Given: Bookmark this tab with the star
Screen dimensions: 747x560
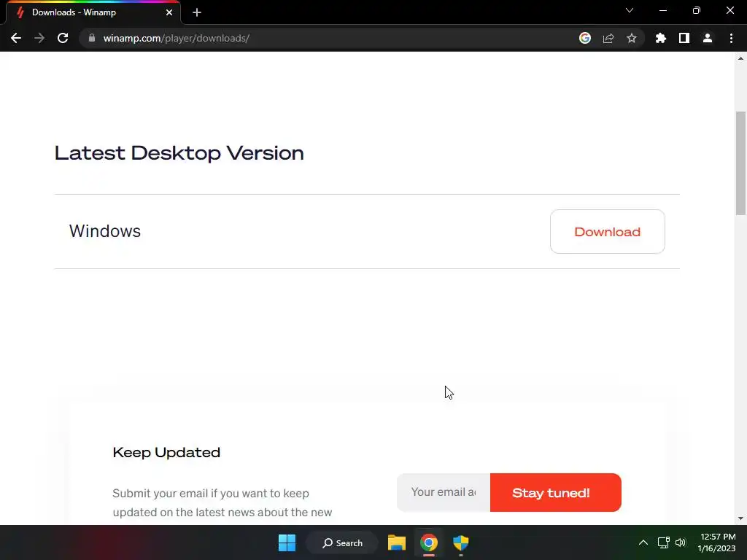Looking at the screenshot, I should 632,38.
